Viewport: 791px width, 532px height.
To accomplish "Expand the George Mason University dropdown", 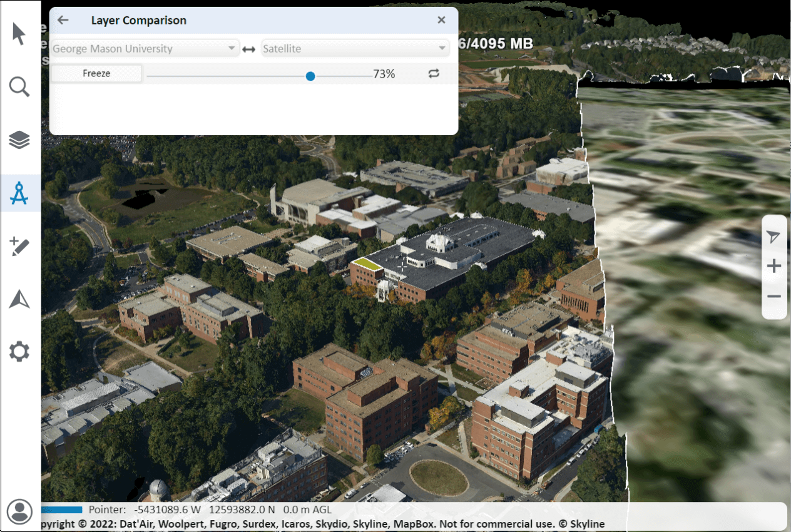I will click(144, 48).
